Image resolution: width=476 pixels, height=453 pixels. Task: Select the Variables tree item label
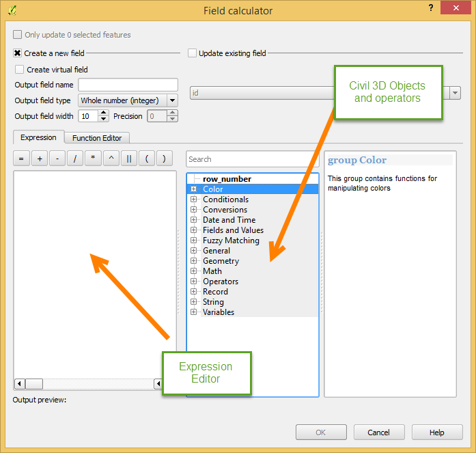pyautogui.click(x=219, y=312)
